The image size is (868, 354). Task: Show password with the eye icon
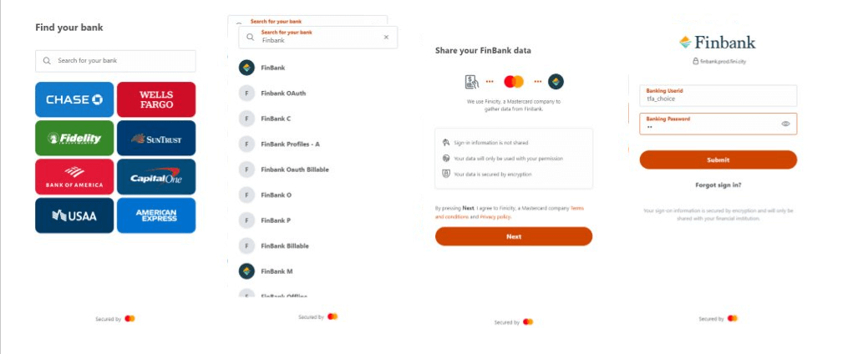[785, 124]
